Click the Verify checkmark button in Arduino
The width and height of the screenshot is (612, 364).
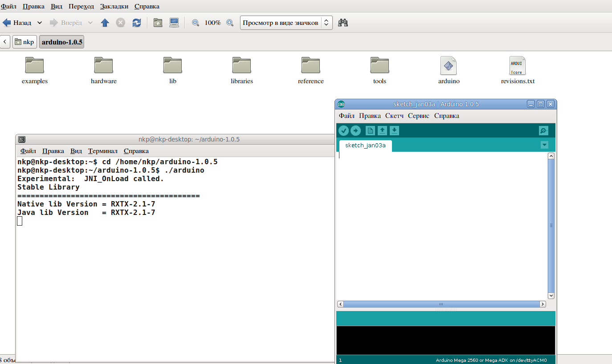click(x=343, y=130)
